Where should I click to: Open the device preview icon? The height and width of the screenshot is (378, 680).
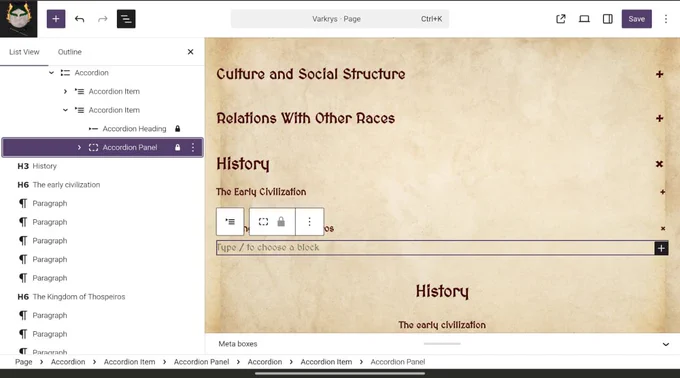point(584,19)
